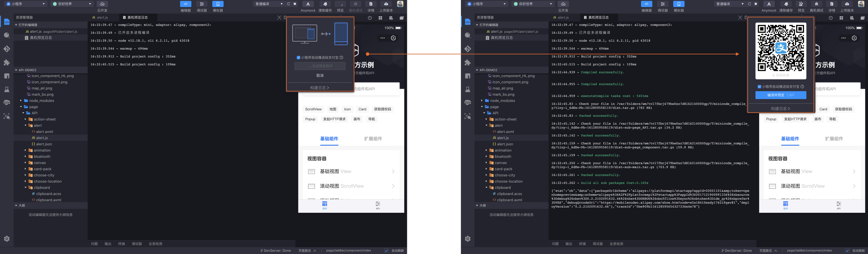Screen dimensions: 868x254
Task: Open 云开发 cloud icon in left window
Action: click(102, 4)
